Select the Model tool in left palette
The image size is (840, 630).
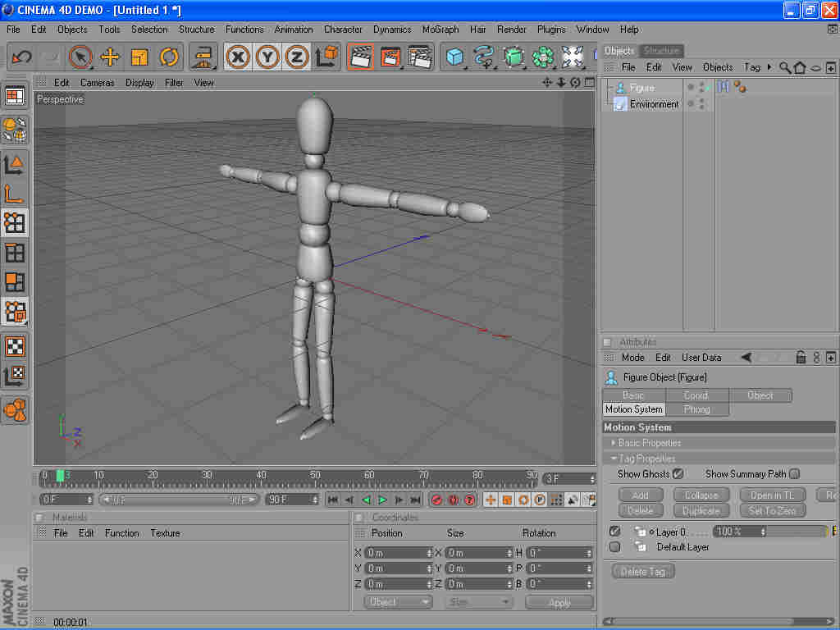pyautogui.click(x=15, y=165)
